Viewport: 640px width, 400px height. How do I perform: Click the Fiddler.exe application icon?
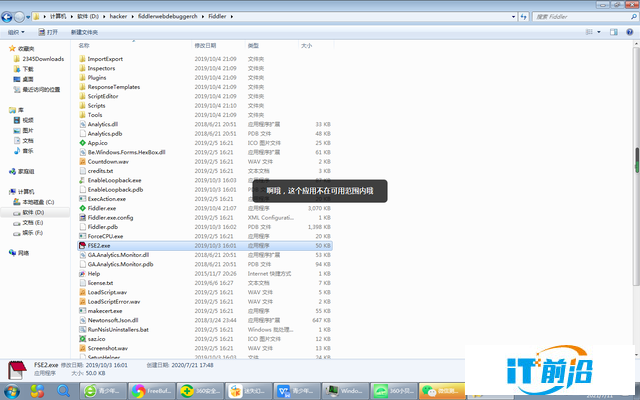(82, 208)
